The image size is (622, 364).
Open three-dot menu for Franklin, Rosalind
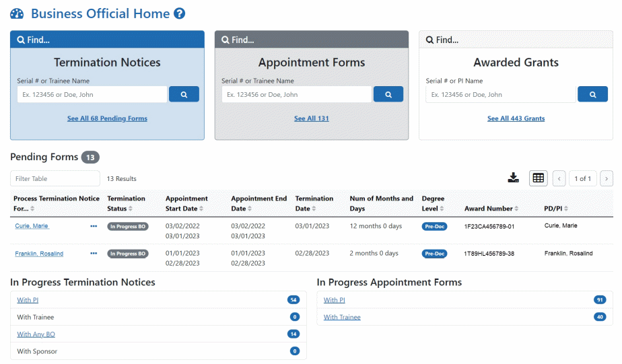coord(94,254)
